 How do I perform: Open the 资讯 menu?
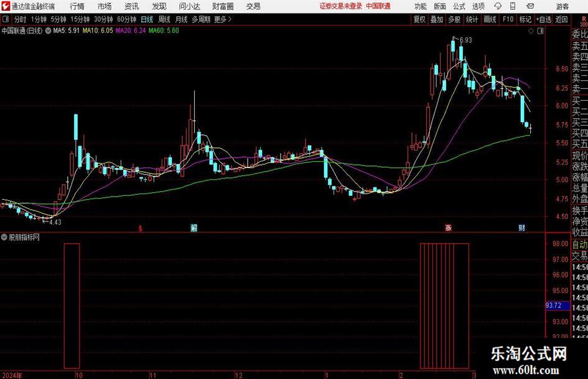pyautogui.click(x=132, y=6)
